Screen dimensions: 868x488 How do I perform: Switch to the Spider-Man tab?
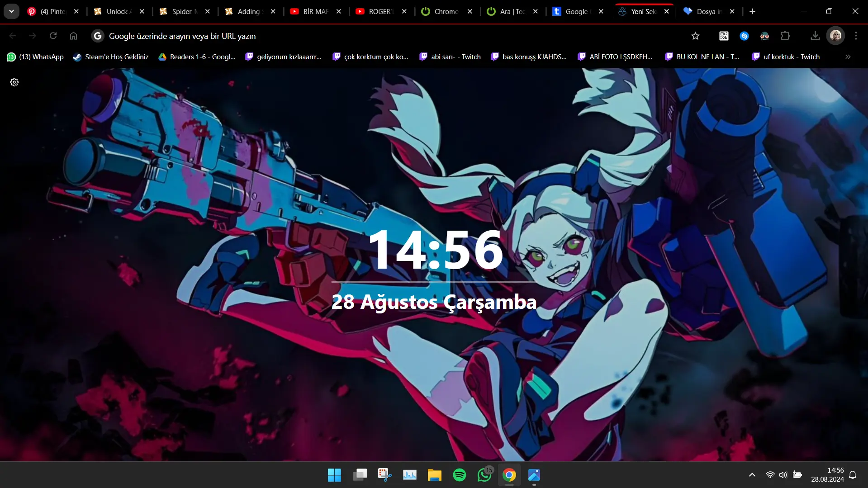click(184, 11)
